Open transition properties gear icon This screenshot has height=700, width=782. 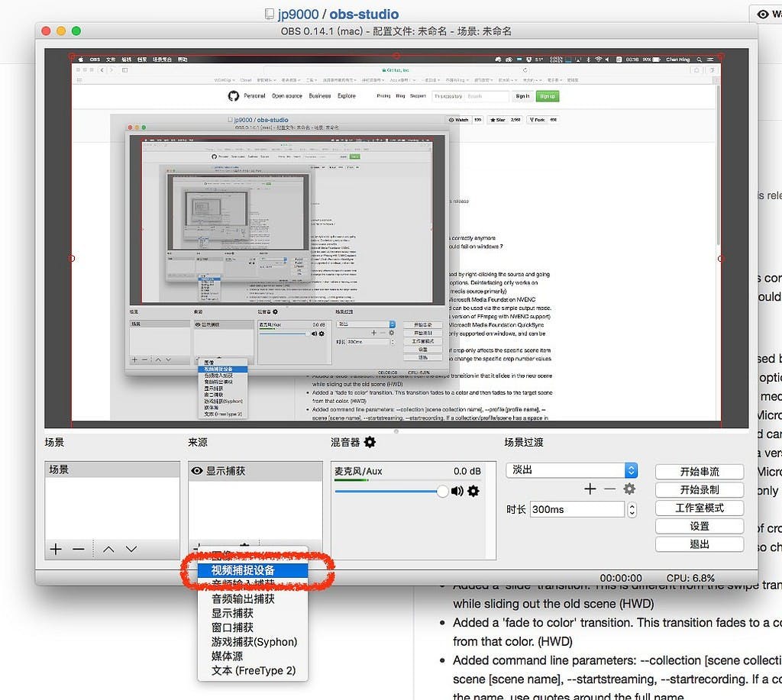click(629, 489)
